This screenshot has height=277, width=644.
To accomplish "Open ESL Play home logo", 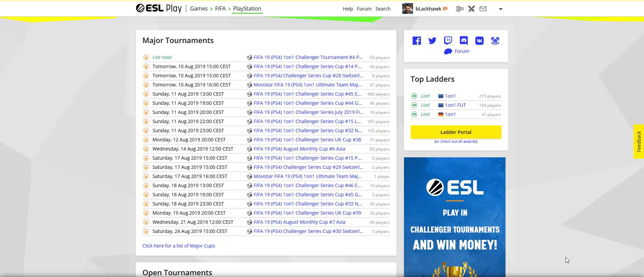I will point(159,8).
